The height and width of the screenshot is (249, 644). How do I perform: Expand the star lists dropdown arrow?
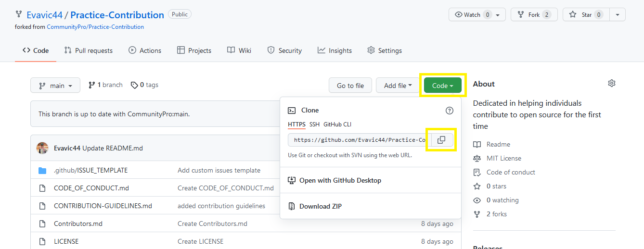618,15
